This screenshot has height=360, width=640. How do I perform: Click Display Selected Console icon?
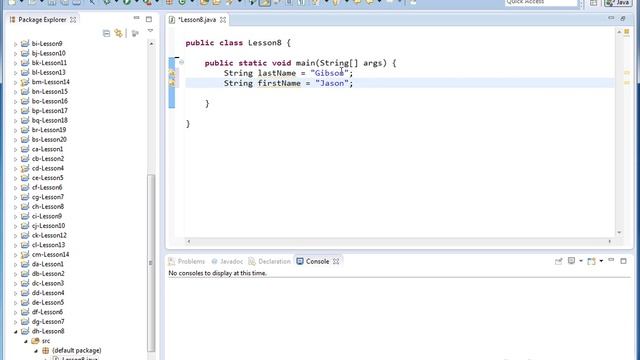[x=571, y=261]
